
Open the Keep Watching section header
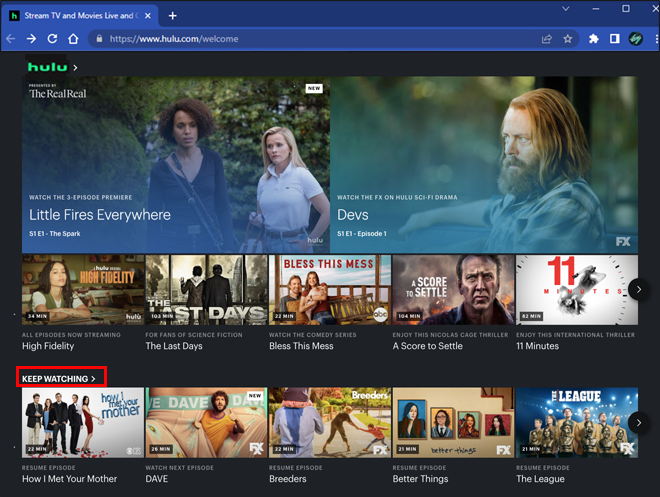(59, 379)
